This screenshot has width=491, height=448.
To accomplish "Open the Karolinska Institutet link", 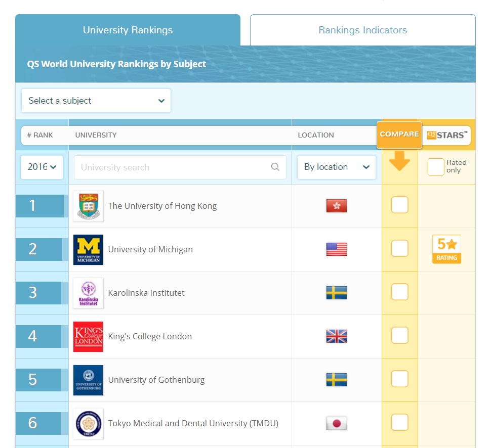I will pyautogui.click(x=146, y=293).
